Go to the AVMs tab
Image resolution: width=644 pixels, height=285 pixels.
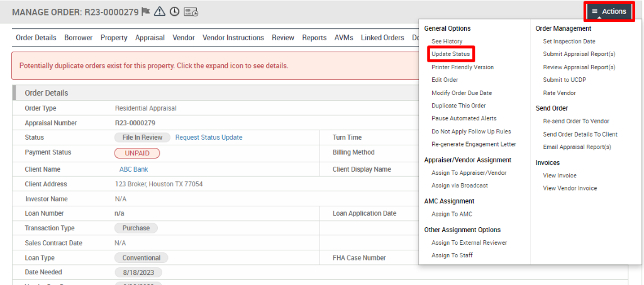(x=344, y=38)
